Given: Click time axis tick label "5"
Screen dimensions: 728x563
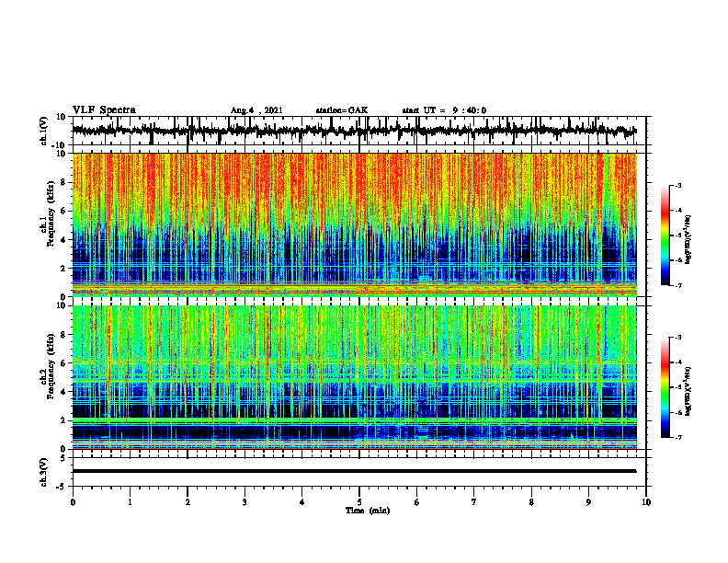Looking at the screenshot, I should (x=359, y=502).
